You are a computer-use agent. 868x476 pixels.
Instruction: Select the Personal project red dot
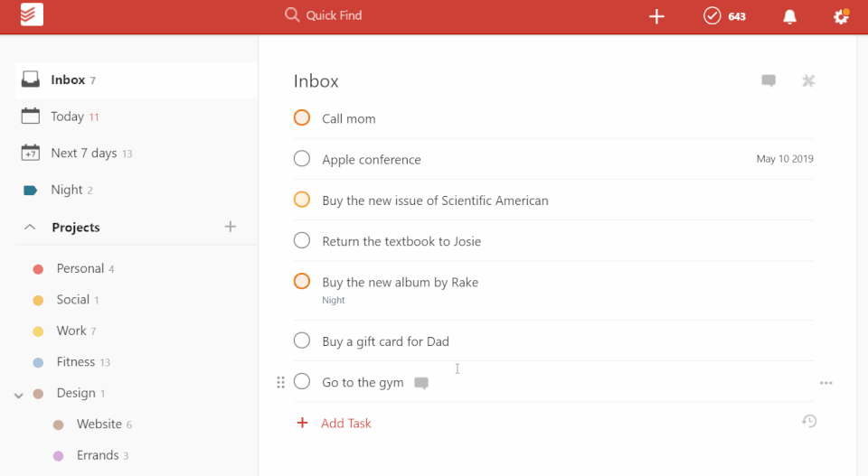[x=38, y=269]
